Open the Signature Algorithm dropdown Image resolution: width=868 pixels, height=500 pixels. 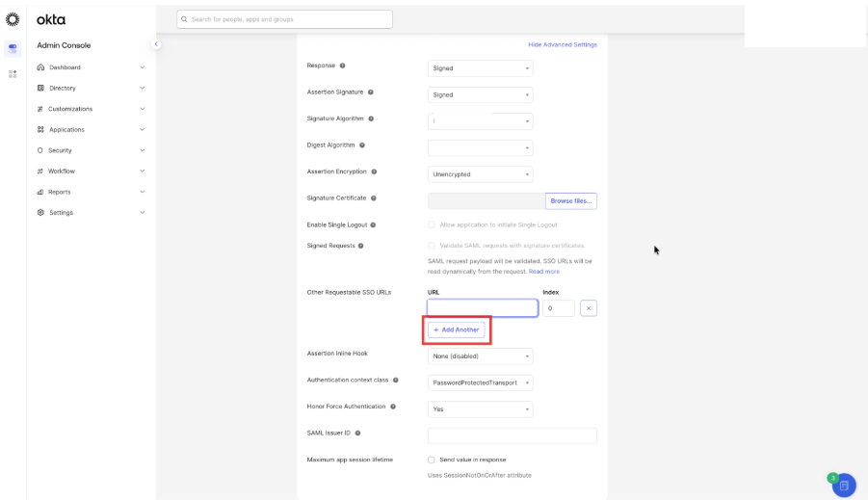(480, 121)
